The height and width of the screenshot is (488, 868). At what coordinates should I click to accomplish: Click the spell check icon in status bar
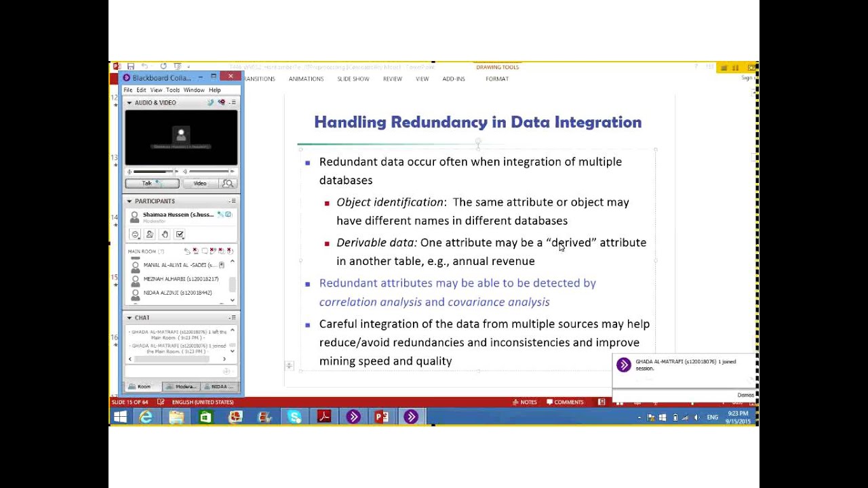161,402
